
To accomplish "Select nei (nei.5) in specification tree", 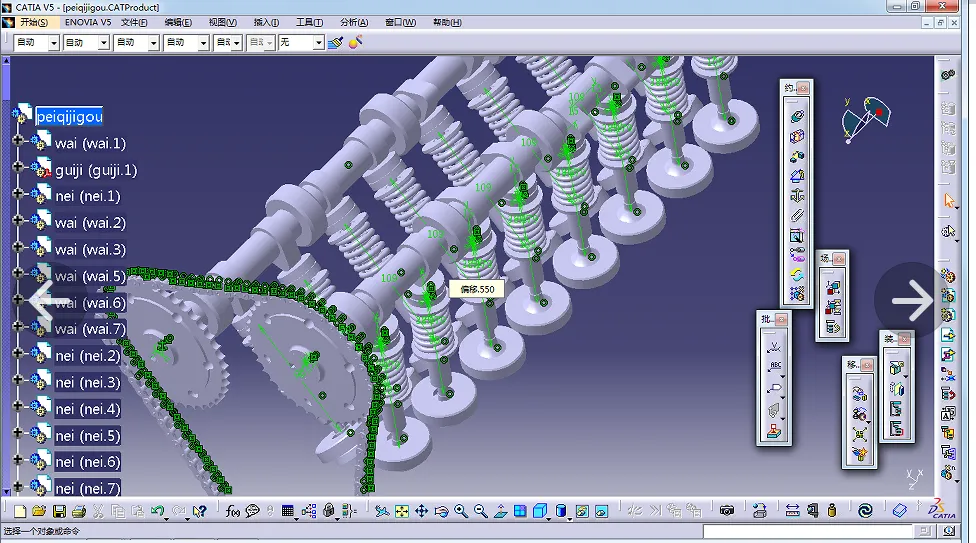I will coord(88,436).
